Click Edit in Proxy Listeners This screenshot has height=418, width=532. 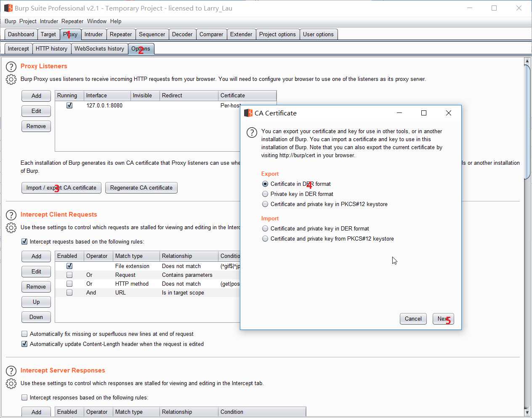[x=36, y=111]
